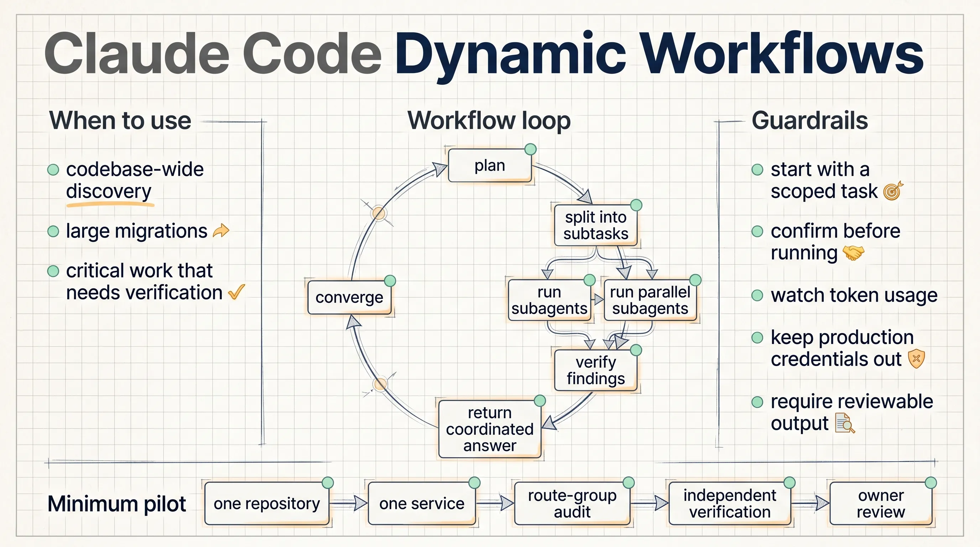Click the "Guardrails" heading
The width and height of the screenshot is (980, 547).
point(809,121)
